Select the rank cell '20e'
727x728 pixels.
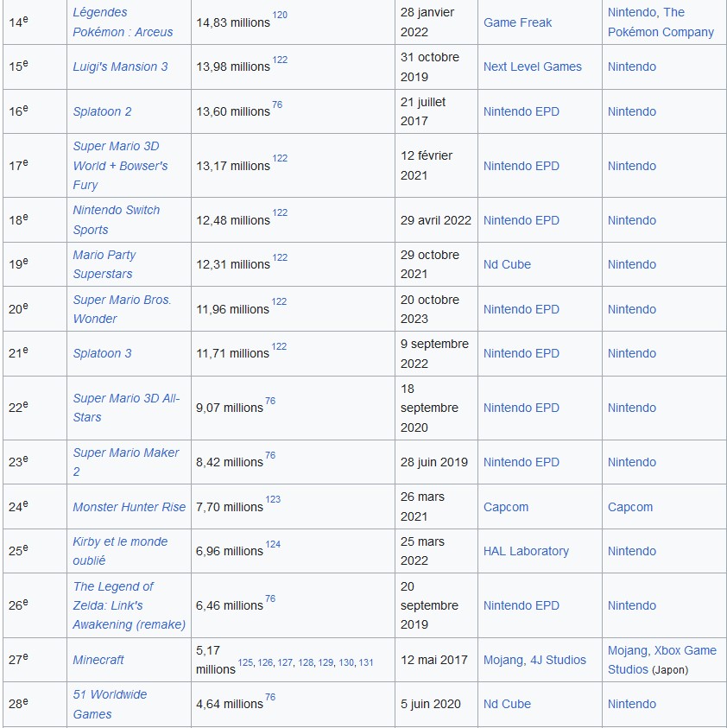35,309
